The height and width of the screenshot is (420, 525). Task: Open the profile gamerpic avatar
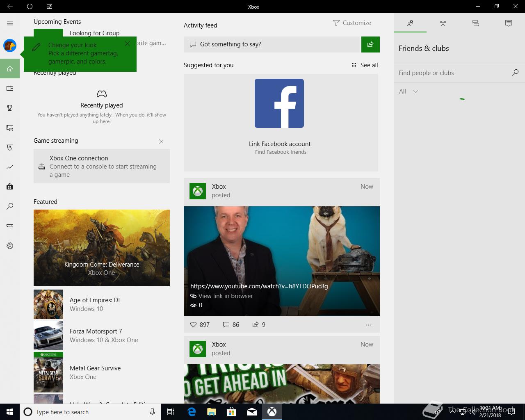pos(10,46)
